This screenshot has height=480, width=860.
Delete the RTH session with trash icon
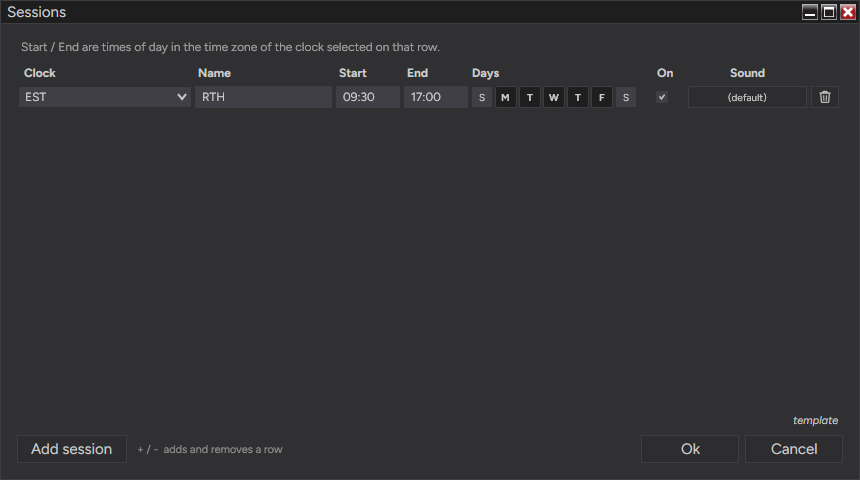point(825,97)
